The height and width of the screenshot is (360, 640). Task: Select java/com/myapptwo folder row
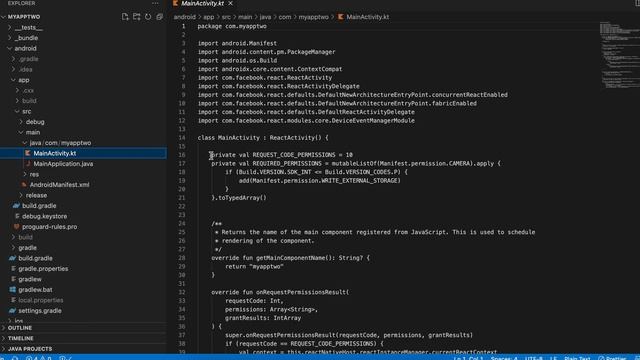[83, 143]
